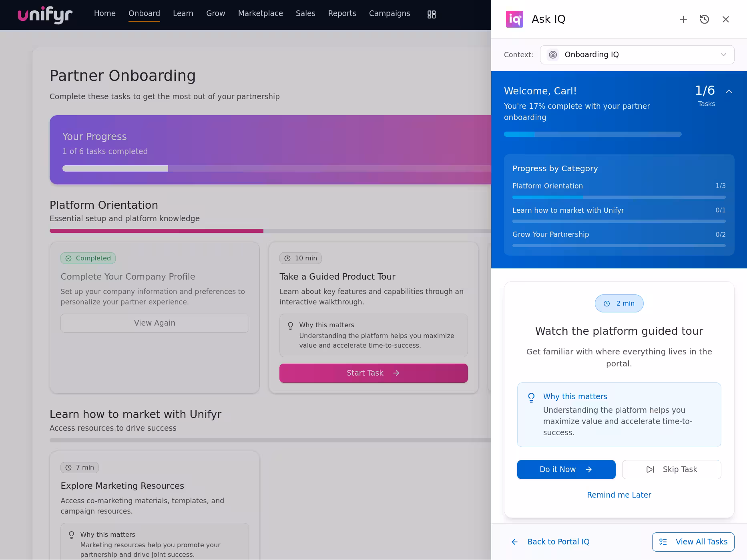Select Marketplace in the navigation bar
Image resolution: width=747 pixels, height=560 pixels.
tap(260, 13)
